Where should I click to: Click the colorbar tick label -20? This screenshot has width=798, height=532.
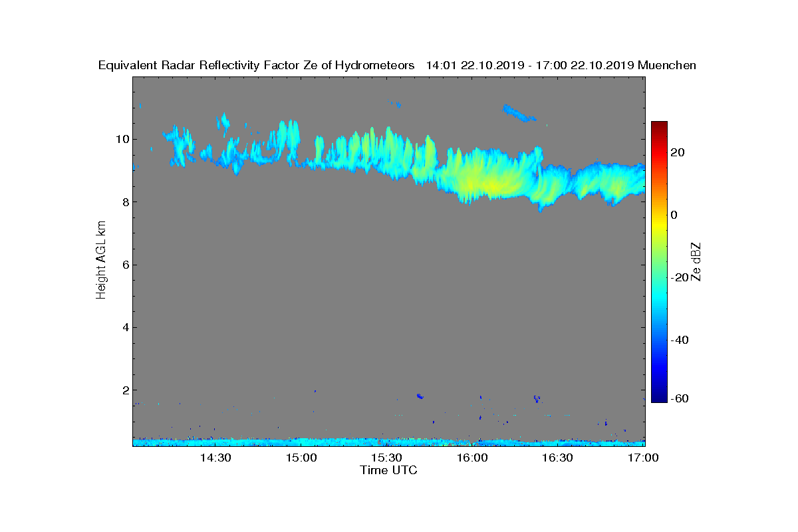click(678, 277)
